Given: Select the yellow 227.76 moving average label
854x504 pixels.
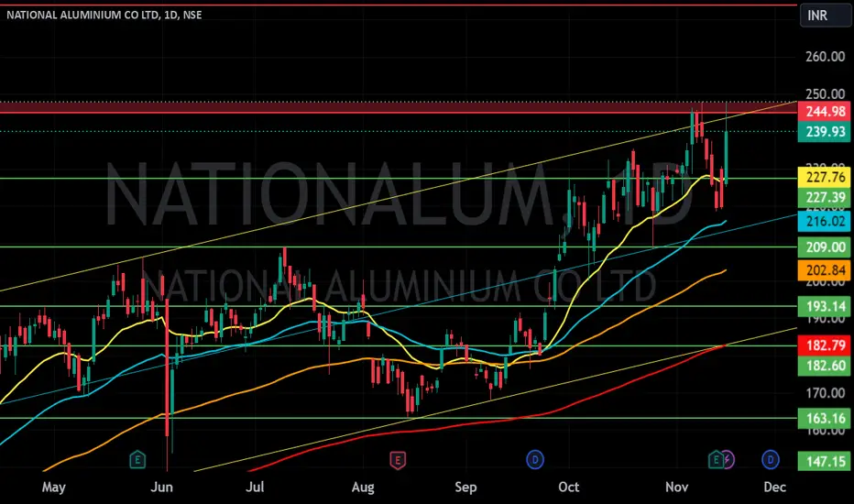Looking at the screenshot, I should tap(825, 177).
